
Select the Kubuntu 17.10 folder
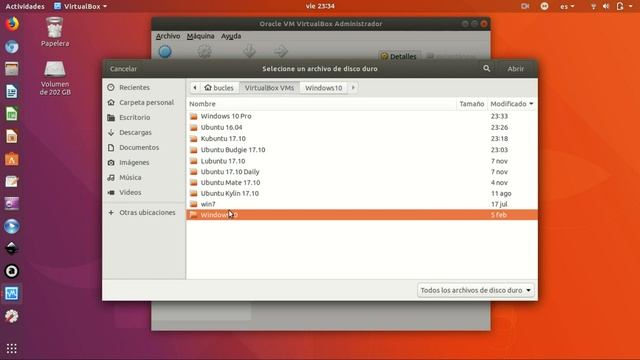click(x=362, y=138)
